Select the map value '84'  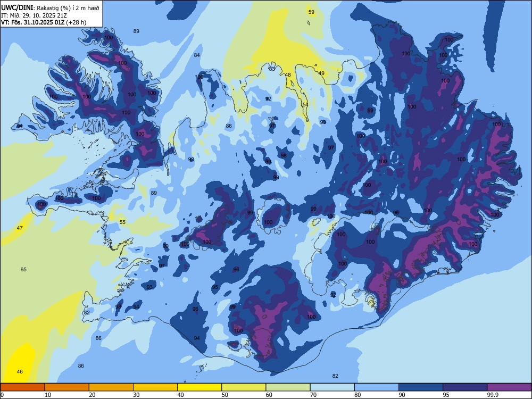(197, 55)
